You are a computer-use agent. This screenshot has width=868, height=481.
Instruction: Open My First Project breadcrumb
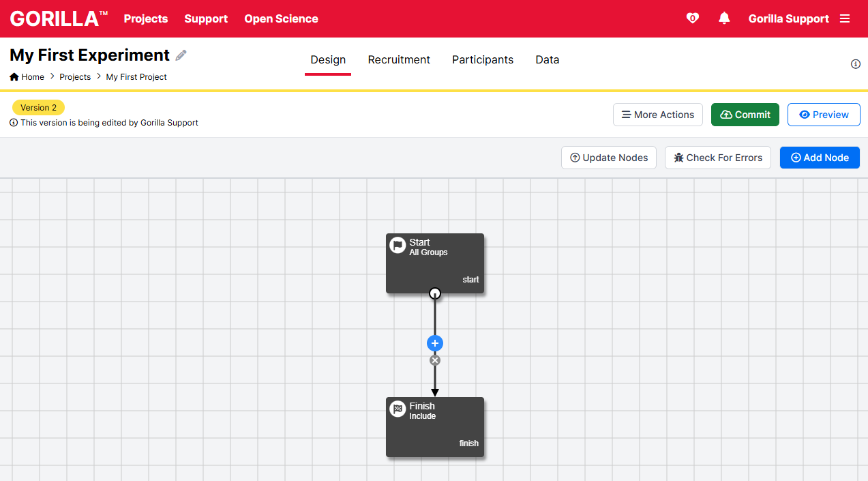click(x=136, y=77)
